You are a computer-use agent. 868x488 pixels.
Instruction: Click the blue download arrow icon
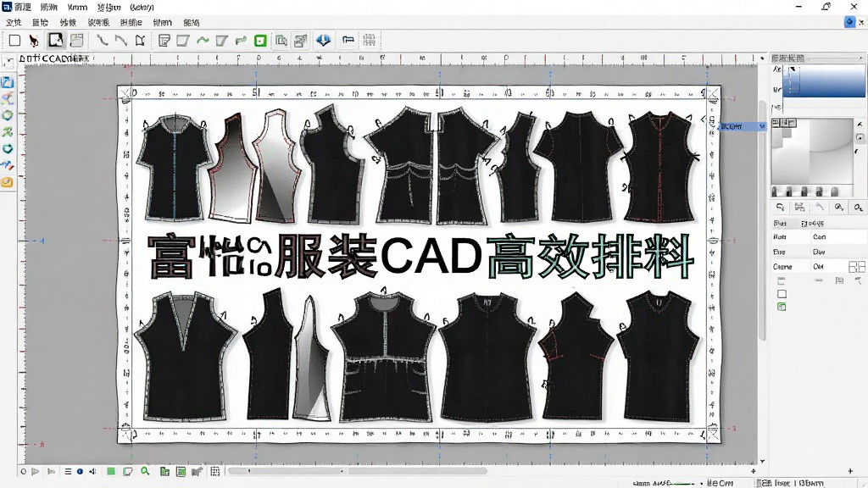pos(323,40)
